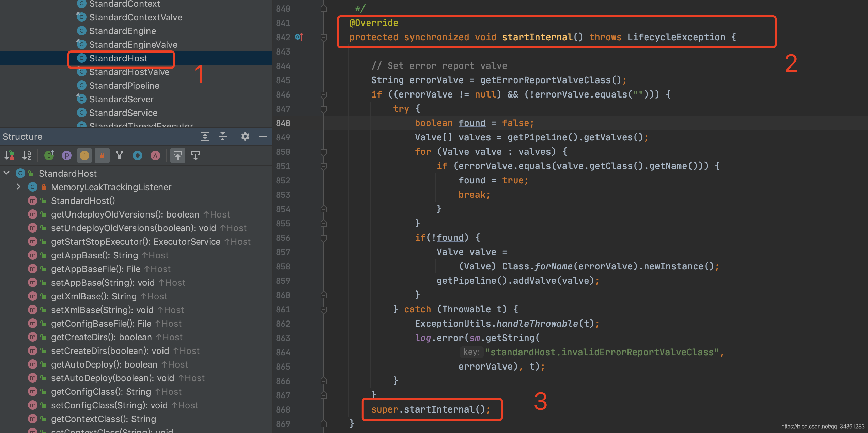Viewport: 868px width, 433px height.
Task: Click class icon next to StandardServer
Action: pos(81,99)
